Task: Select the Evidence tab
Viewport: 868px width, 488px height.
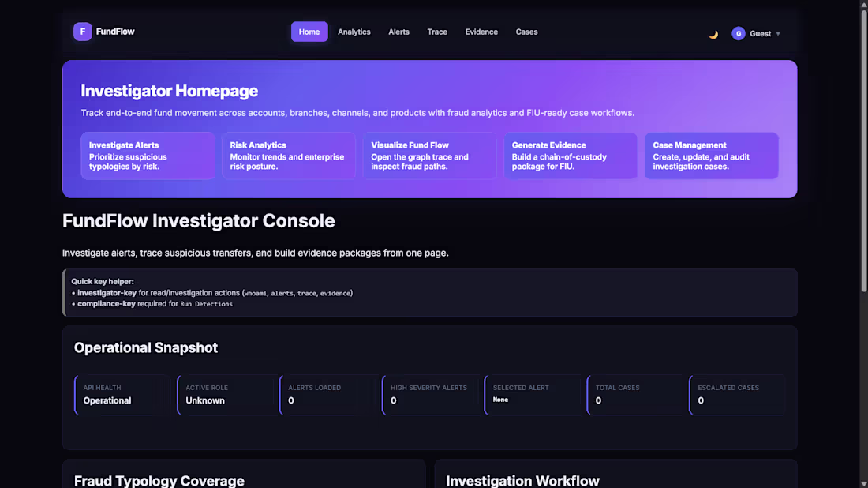Action: click(x=481, y=32)
